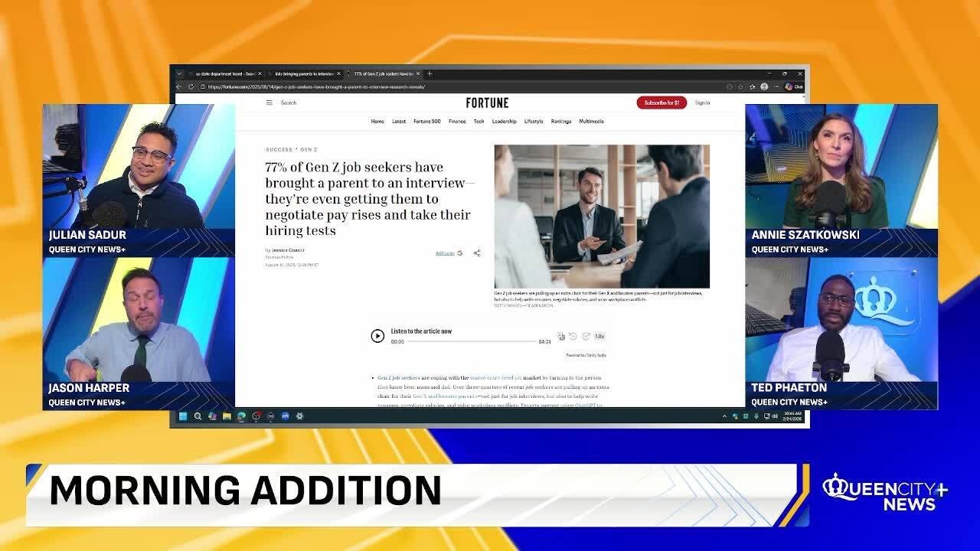Bookmark this page star icon
This screenshot has height=551, width=980.
[740, 86]
